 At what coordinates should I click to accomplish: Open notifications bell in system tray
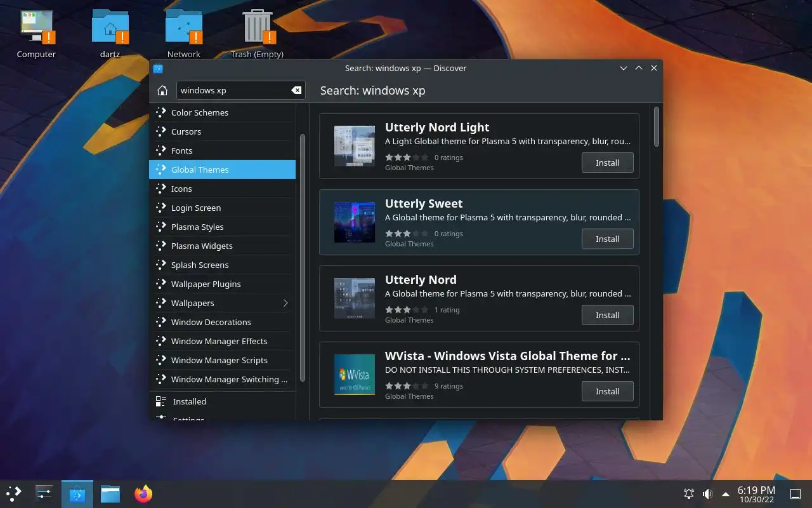click(x=688, y=493)
